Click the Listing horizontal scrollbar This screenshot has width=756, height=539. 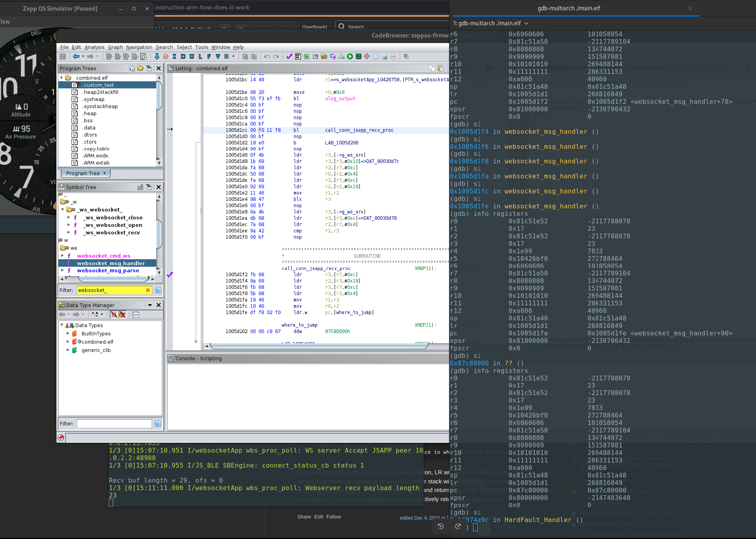[319, 346]
